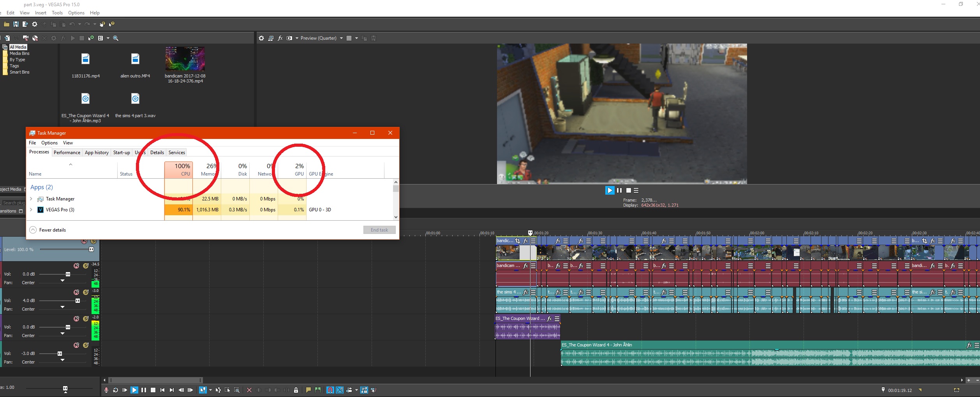Toggle Loop Playback icon
The image size is (980, 397).
click(115, 390)
